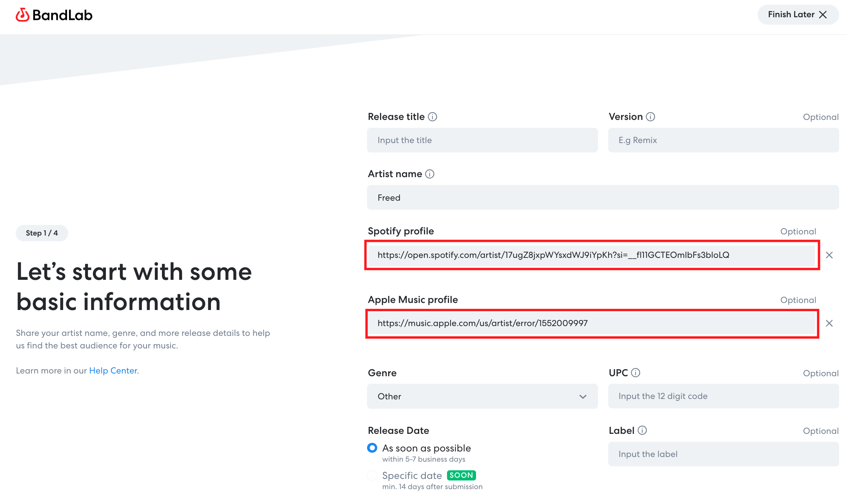Click the Version input field
Image resolution: width=847 pixels, height=504 pixels.
point(723,140)
